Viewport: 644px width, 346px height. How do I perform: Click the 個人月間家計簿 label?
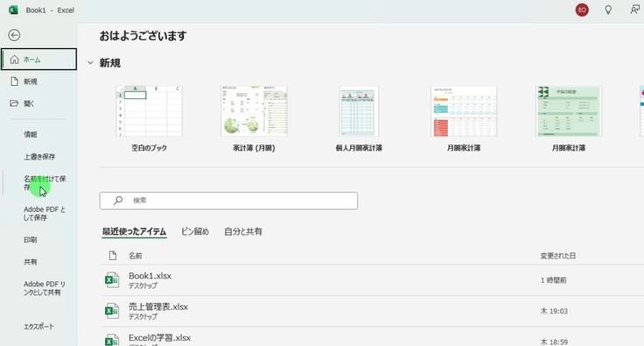(359, 148)
